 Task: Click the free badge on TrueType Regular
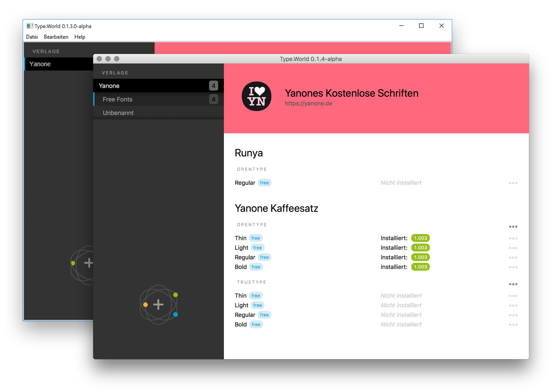[264, 315]
